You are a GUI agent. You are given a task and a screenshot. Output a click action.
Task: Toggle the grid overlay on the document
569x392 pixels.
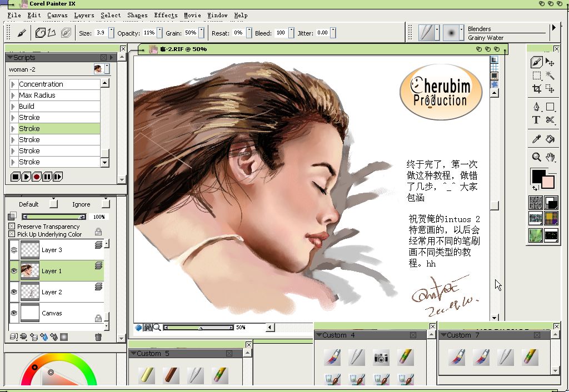click(x=494, y=68)
